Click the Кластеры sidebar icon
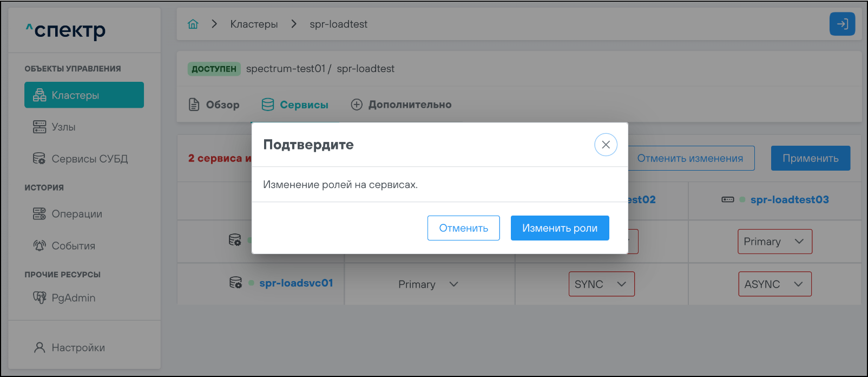Viewport: 868px width, 377px height. coord(40,95)
